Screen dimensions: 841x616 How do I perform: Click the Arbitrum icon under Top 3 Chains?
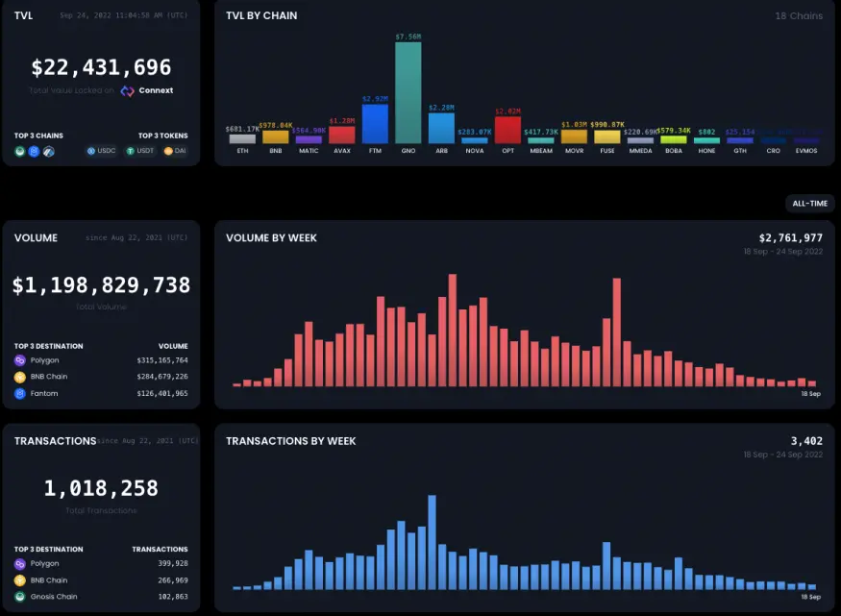point(48,152)
